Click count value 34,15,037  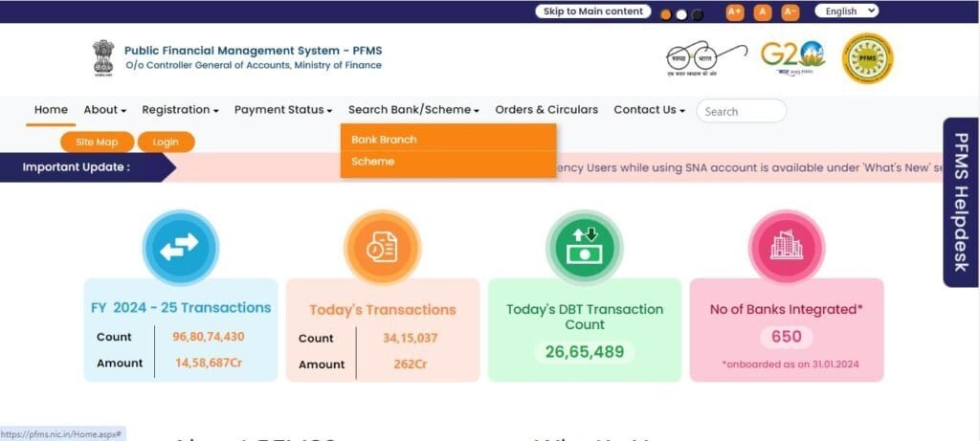pos(410,339)
